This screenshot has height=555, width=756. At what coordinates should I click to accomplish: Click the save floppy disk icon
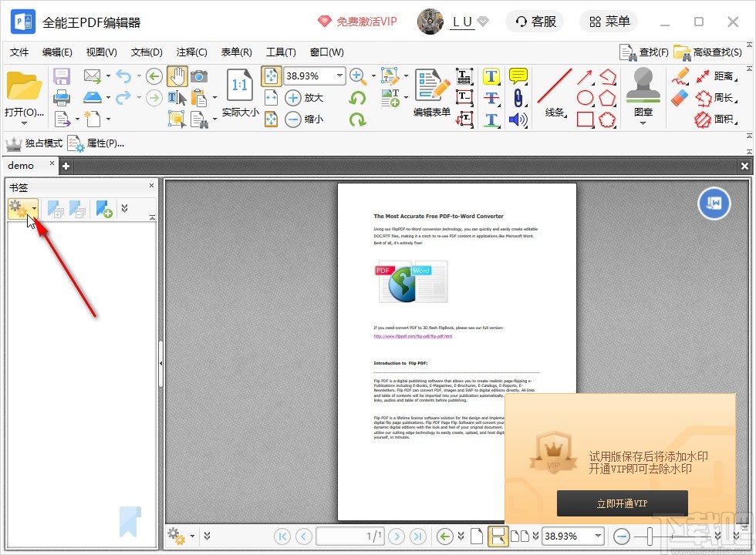[x=62, y=76]
